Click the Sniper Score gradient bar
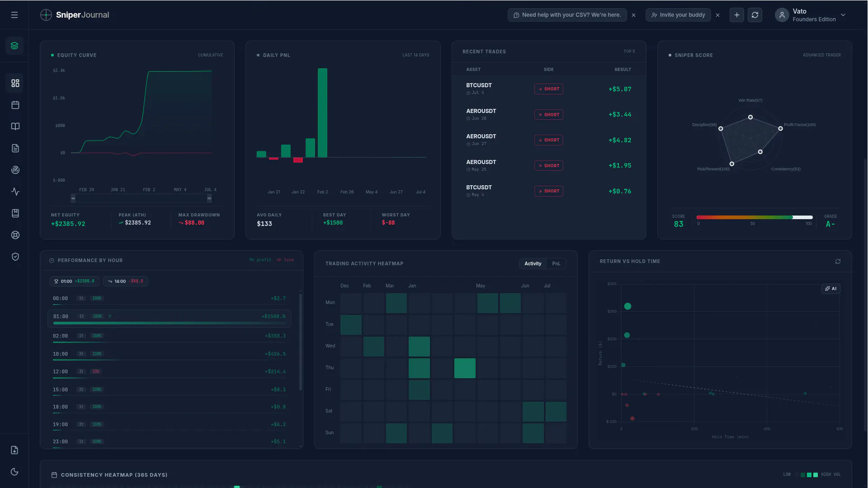This screenshot has height=488, width=868. (755, 217)
